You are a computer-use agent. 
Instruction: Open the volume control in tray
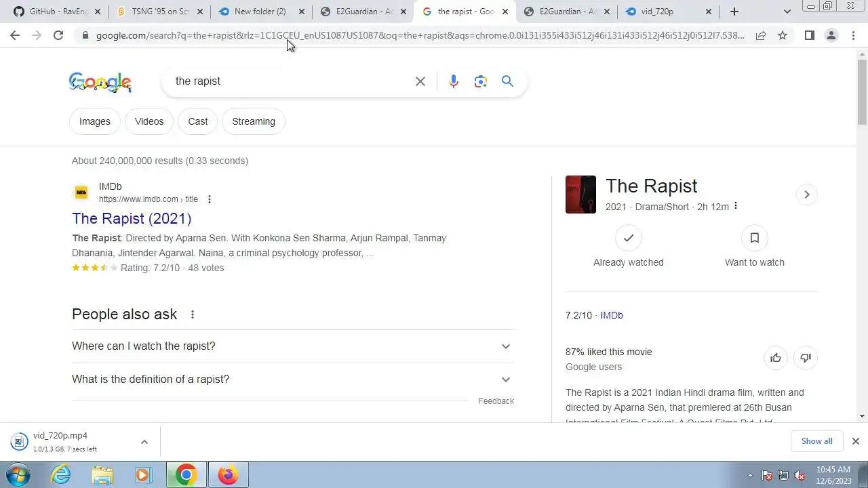[x=800, y=475]
